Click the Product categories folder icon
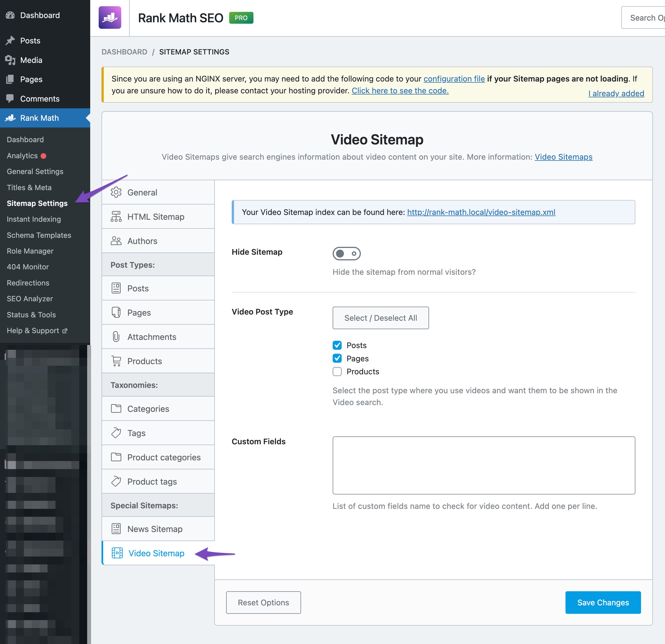 116,457
